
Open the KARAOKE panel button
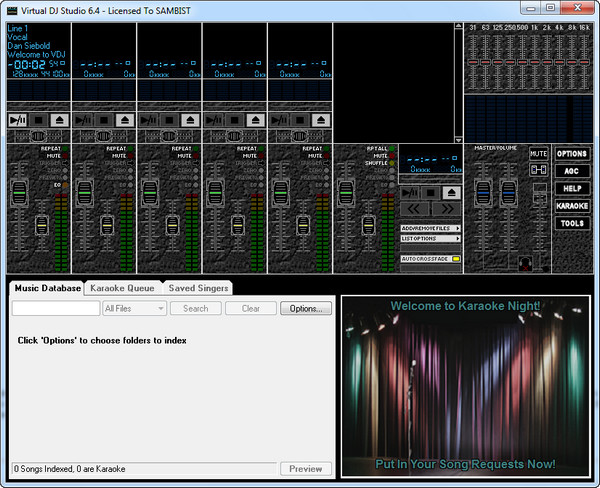point(572,205)
